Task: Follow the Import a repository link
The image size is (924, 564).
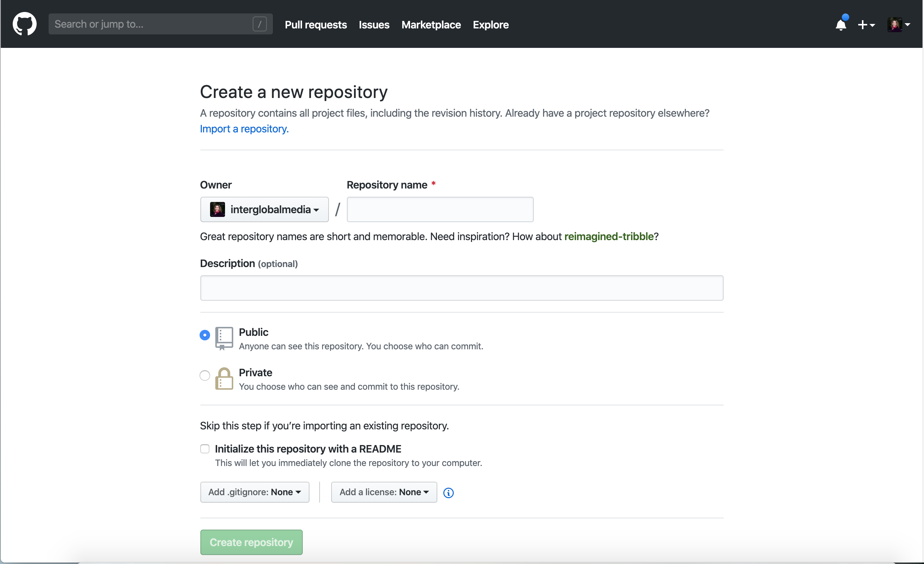Action: tap(244, 129)
